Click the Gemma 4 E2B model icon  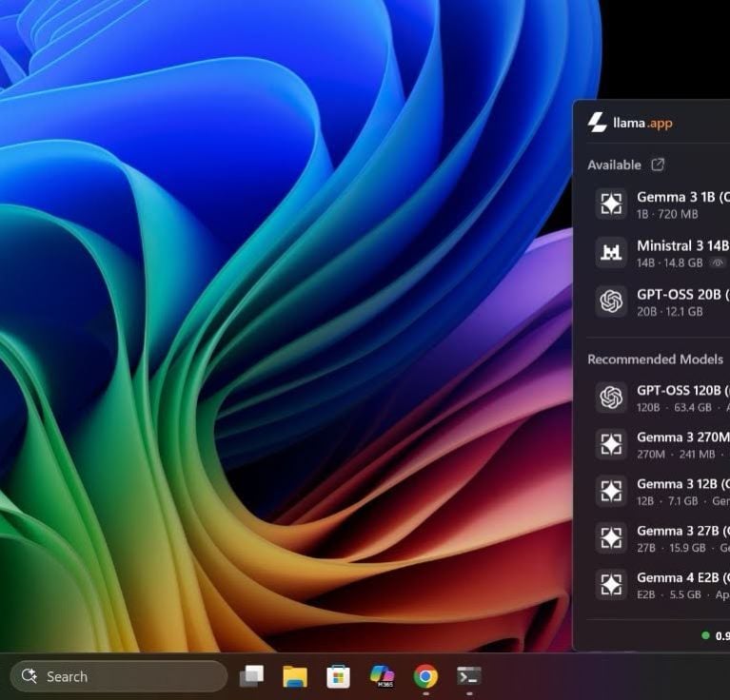click(x=611, y=585)
